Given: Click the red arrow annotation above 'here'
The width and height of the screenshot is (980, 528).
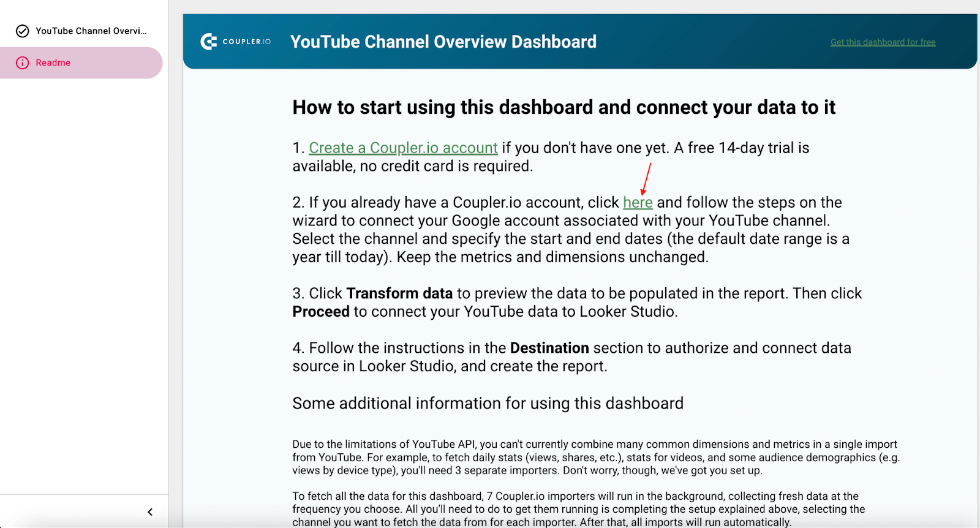Looking at the screenshot, I should pyautogui.click(x=646, y=178).
